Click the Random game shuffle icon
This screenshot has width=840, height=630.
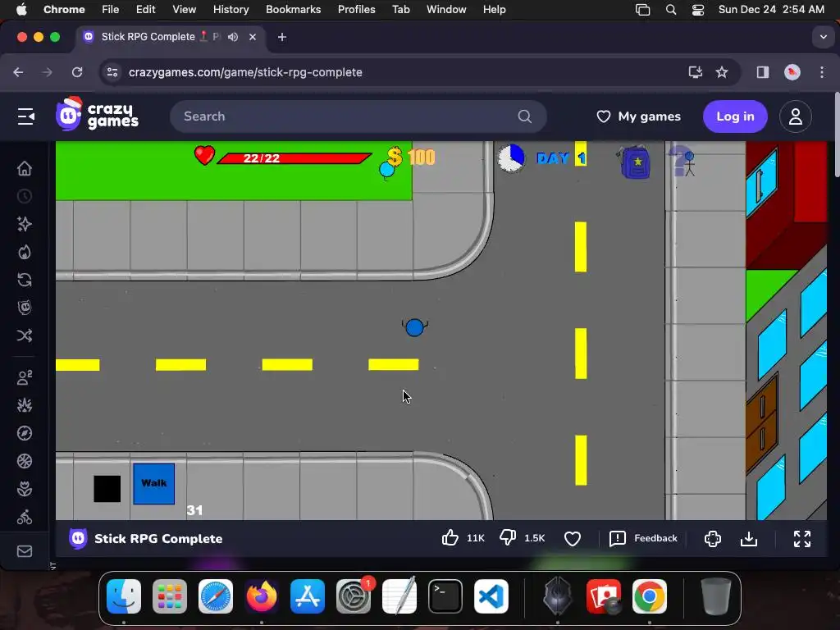coord(24,336)
